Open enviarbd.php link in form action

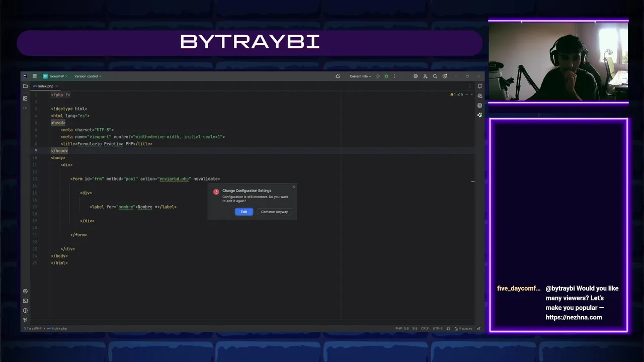(174, 179)
